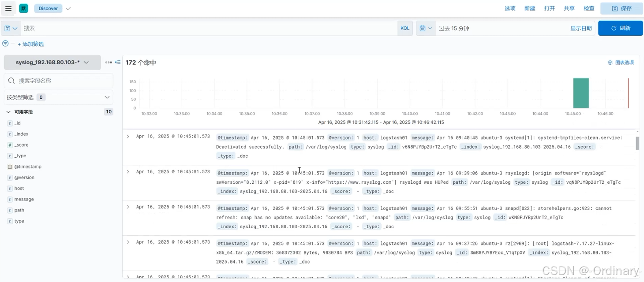Click the host field type icon

(10, 189)
